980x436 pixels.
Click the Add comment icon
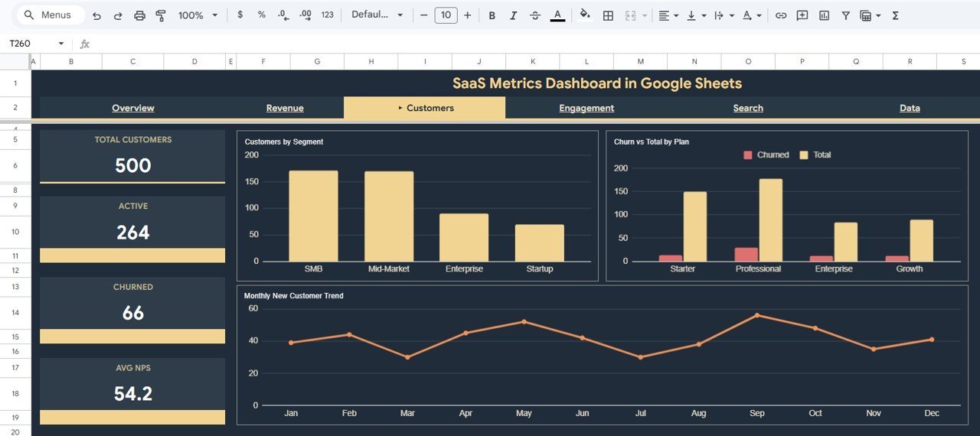(802, 15)
